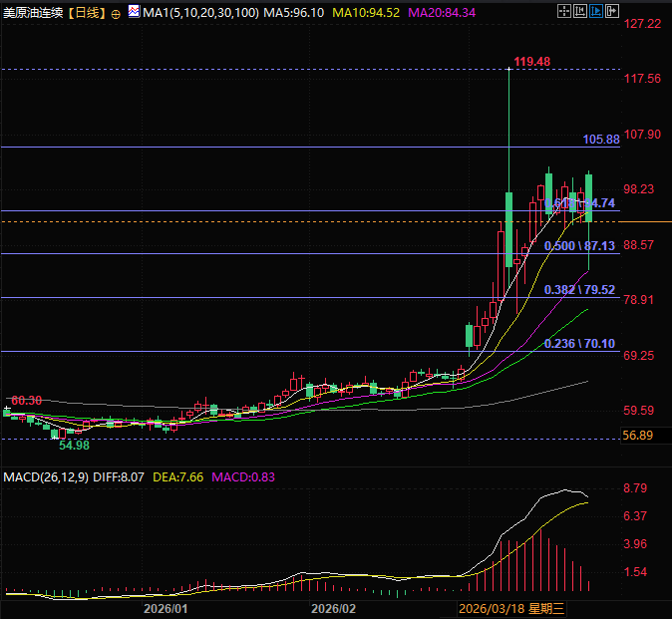Select the 0.382 \ 79.52 Fibonacci level label
Viewport: 672px width, 619px height.
579,290
